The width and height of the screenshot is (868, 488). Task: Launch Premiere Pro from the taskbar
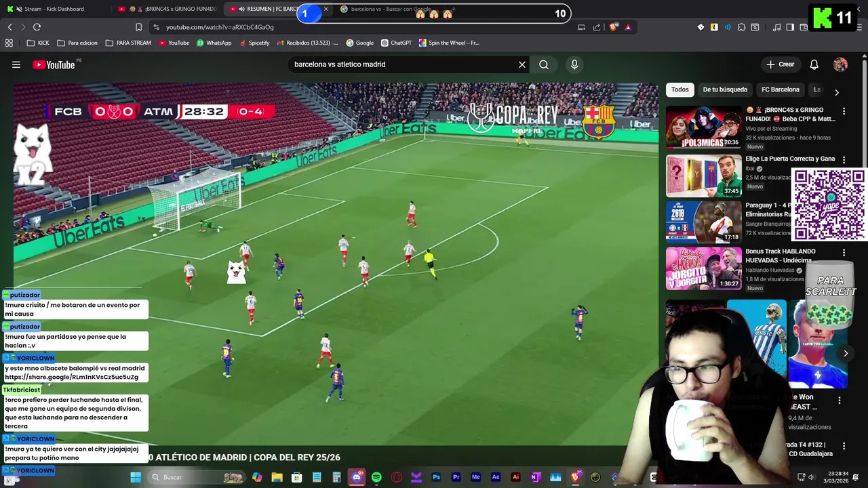point(456,477)
